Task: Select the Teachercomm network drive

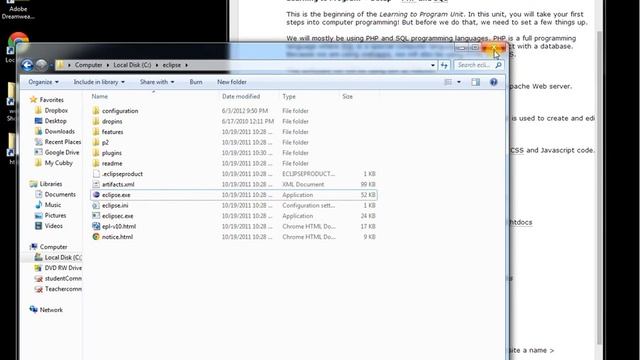Action: (63, 289)
